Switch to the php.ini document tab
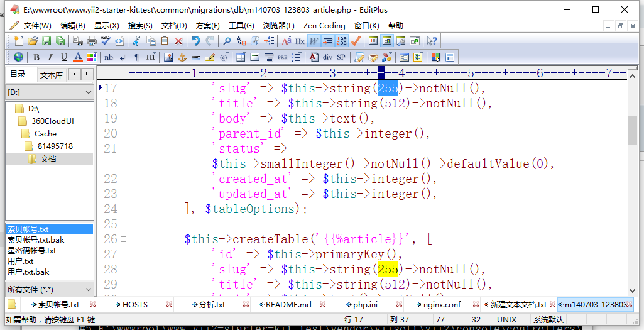This screenshot has height=330, width=644. 365,305
